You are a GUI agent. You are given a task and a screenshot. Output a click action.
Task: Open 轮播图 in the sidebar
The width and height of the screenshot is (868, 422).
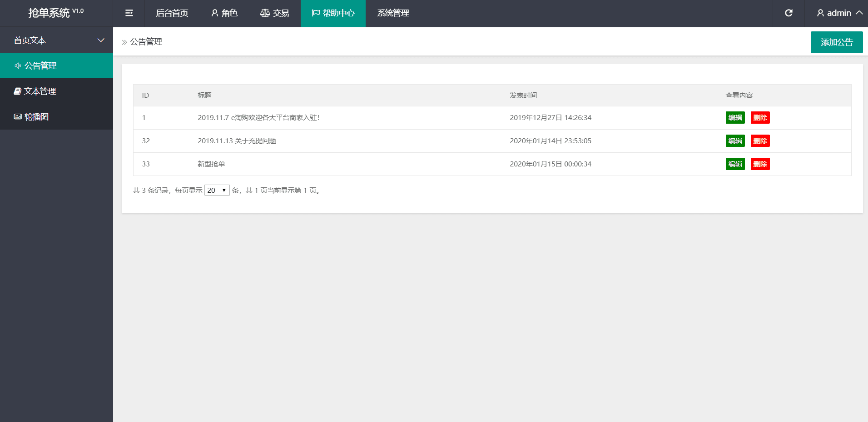click(56, 117)
